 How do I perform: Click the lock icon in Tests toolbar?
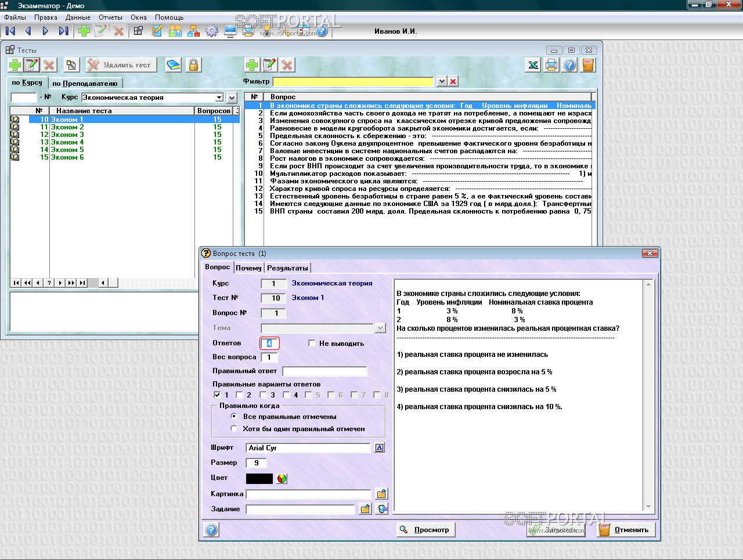[x=193, y=65]
